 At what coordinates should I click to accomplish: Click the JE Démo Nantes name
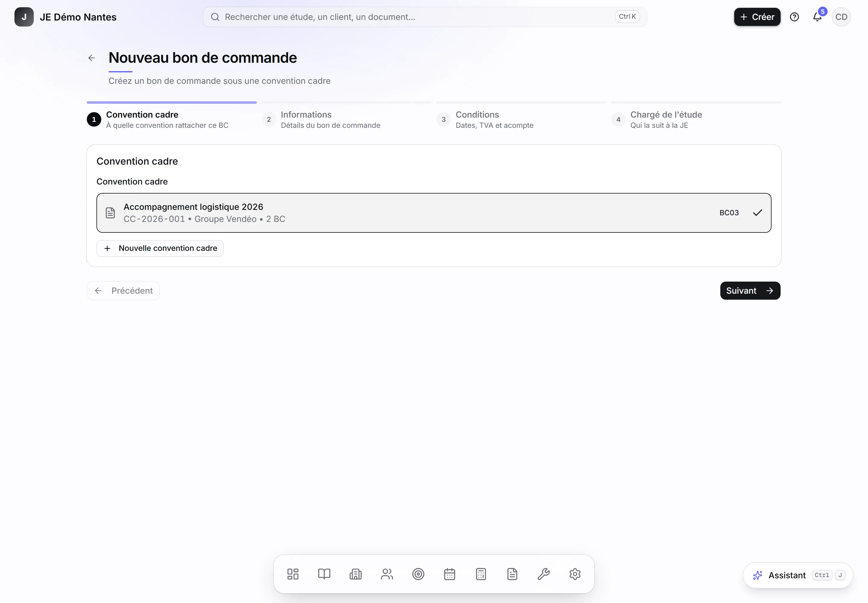click(x=78, y=17)
